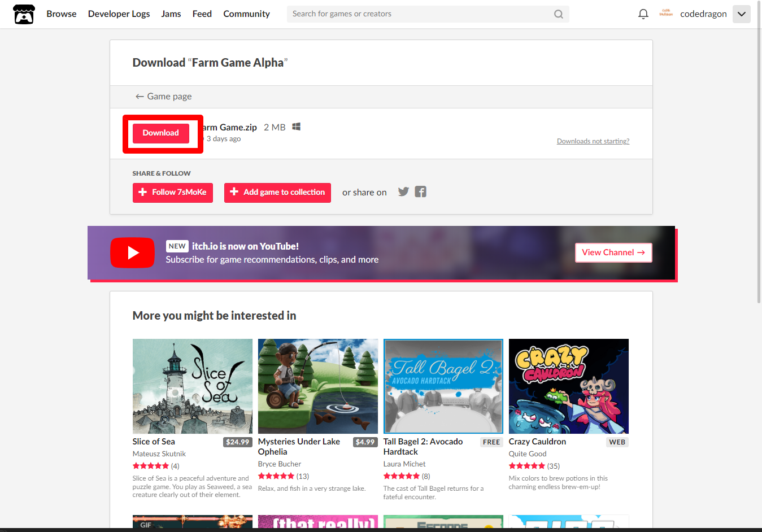This screenshot has width=762, height=532.
Task: Click the codedragon avatar image
Action: pos(666,14)
